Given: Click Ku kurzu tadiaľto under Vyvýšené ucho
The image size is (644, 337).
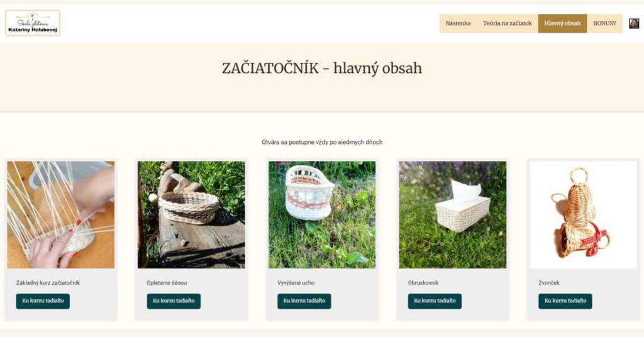Looking at the screenshot, I should click(304, 301).
